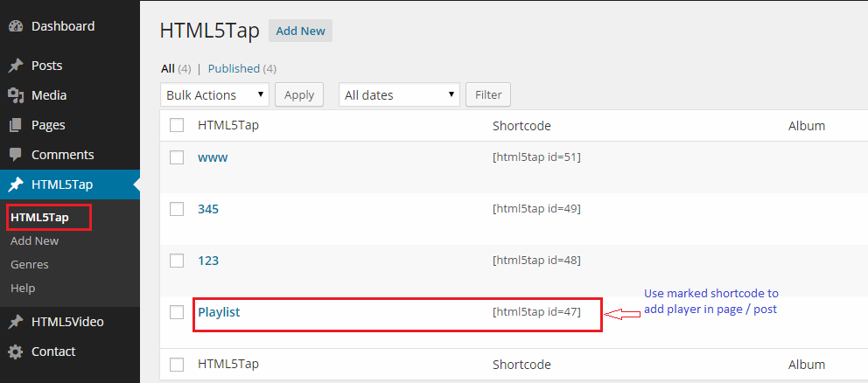Select shortcode text [html5tap id=51]
This screenshot has height=383, width=868.
point(536,157)
